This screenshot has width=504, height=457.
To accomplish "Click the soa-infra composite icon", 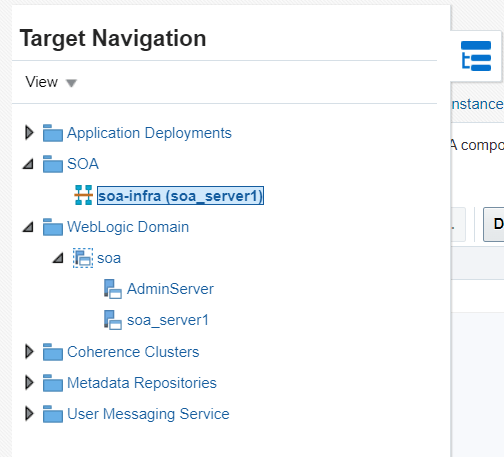I will pyautogui.click(x=83, y=195).
